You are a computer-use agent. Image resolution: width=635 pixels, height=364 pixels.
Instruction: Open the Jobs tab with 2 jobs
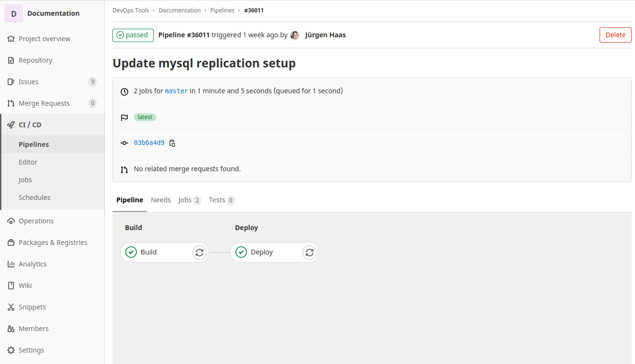189,200
